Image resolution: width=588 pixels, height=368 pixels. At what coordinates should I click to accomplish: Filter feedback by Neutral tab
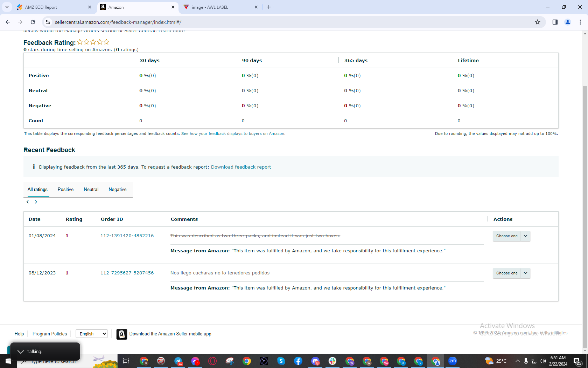91,190
